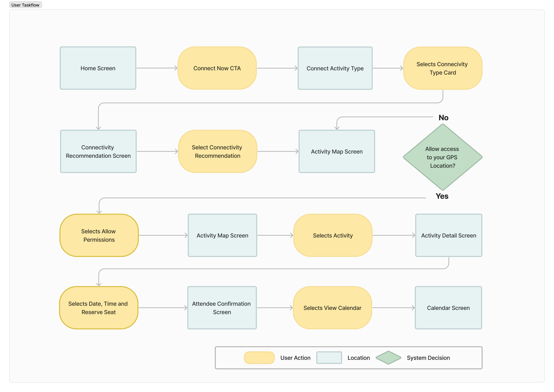Click the User Taskflow frame label
The image size is (554, 392).
point(25,5)
